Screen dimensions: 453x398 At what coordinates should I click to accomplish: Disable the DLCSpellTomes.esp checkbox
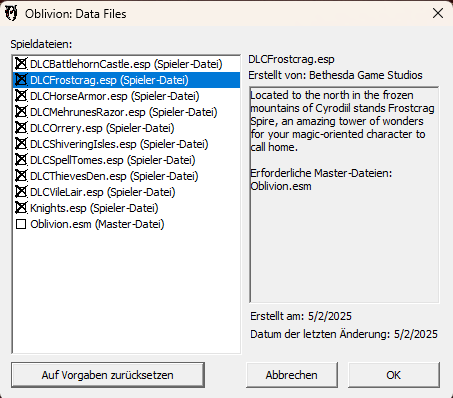(x=21, y=160)
